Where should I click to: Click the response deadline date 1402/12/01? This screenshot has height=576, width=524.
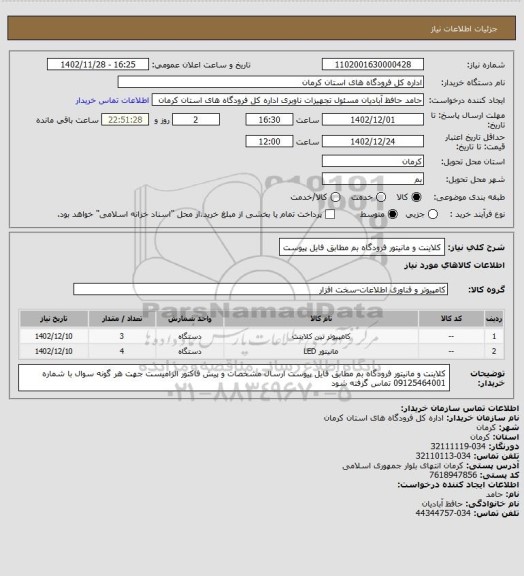click(x=373, y=120)
